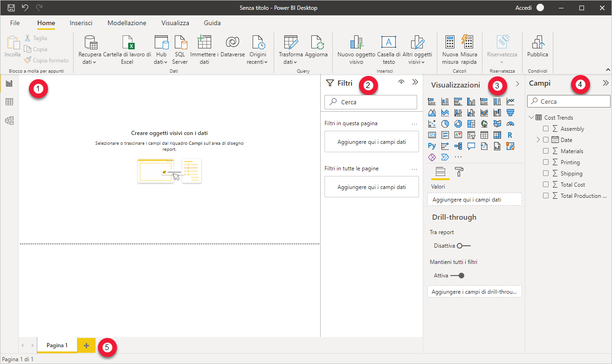Image resolution: width=612 pixels, height=364 pixels.
Task: Select the area chart visual
Action: coord(432,112)
